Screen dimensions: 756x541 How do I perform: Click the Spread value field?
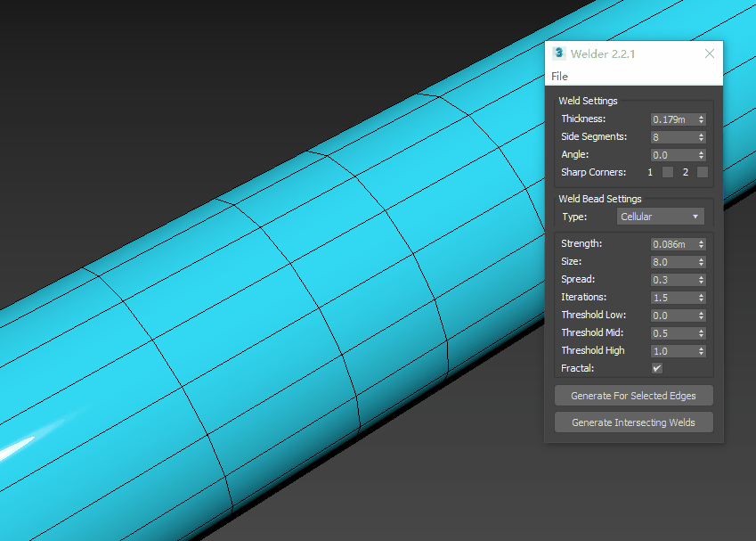[x=673, y=280]
